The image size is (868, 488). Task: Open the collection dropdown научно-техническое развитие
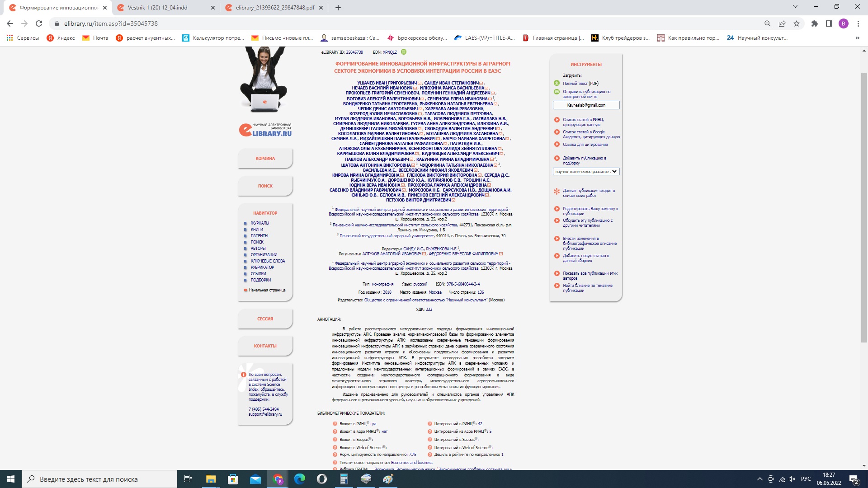[x=586, y=172]
